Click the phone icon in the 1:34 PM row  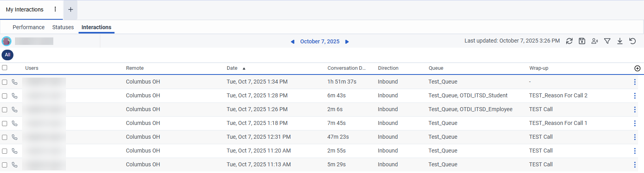15,82
